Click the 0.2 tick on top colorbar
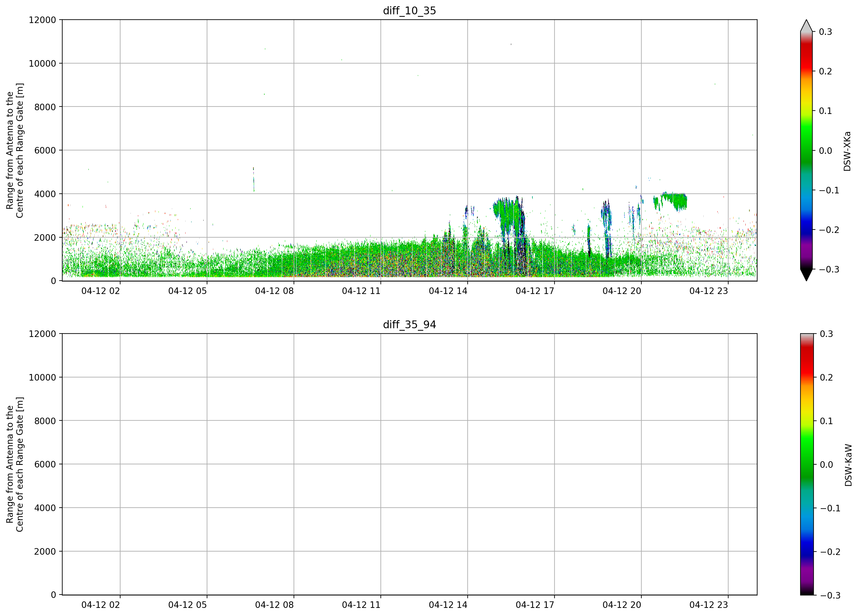Viewport: 859px width, 616px height. pos(825,71)
